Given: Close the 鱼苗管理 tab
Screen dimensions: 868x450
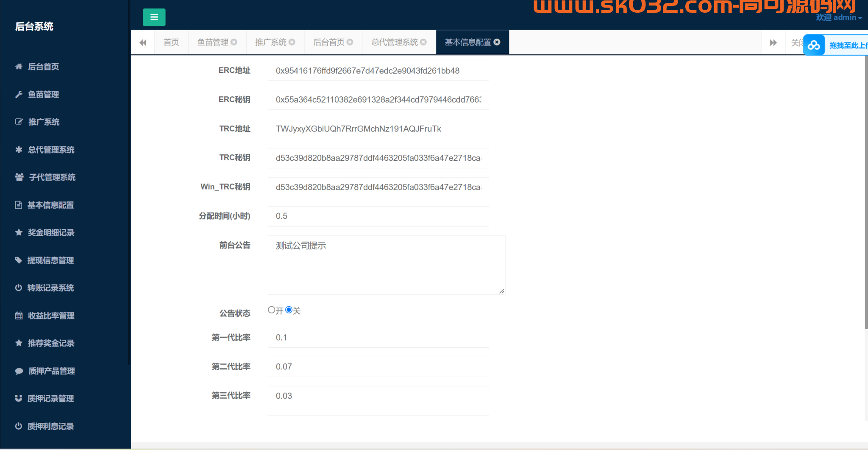Looking at the screenshot, I should (x=234, y=42).
